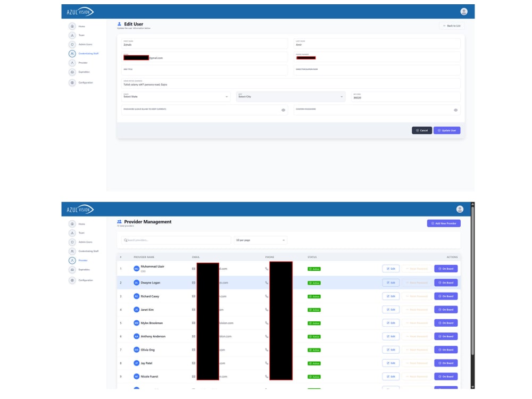Click Edit button for Richard Casey
This screenshot has height=399, width=532.
[x=390, y=296]
